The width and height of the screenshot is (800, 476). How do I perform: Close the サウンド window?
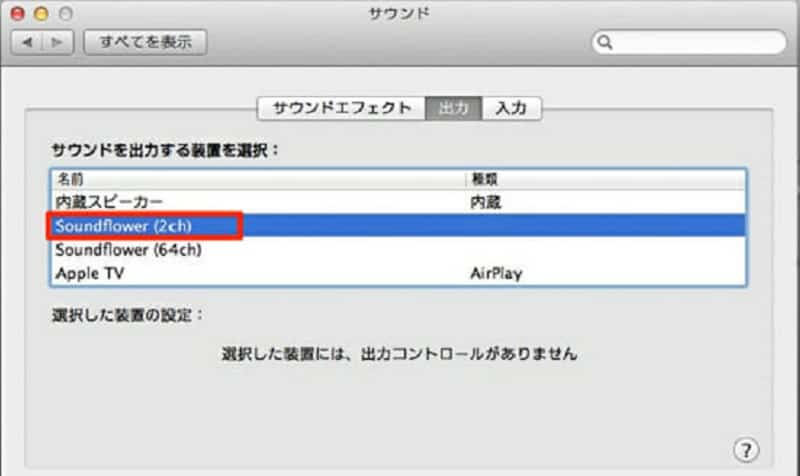click(18, 14)
